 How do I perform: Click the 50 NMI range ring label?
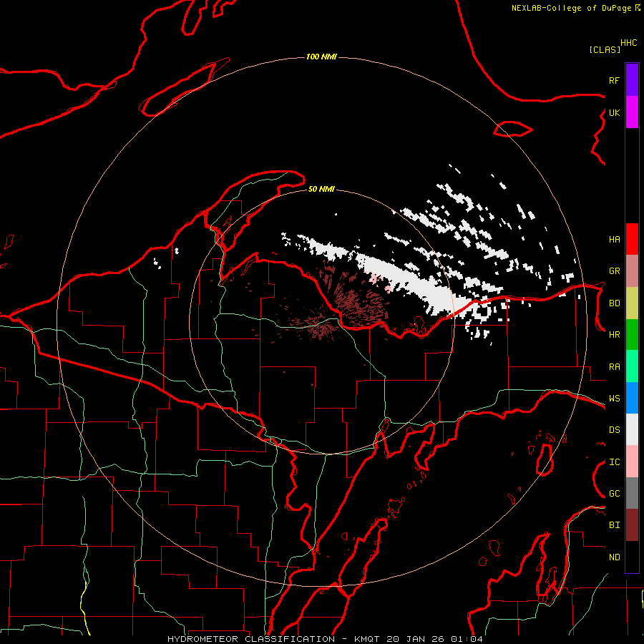[321, 189]
